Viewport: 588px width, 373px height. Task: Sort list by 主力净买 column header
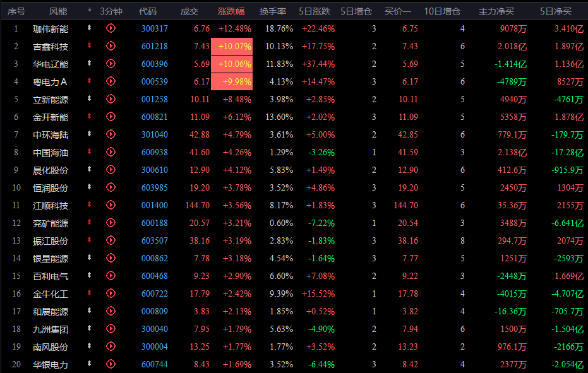click(x=496, y=11)
